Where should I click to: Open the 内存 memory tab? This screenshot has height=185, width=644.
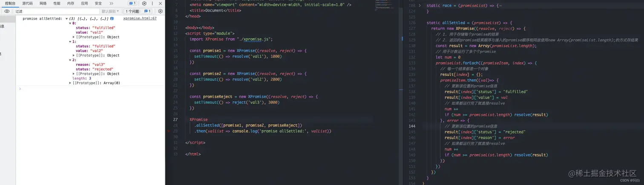(71, 3)
